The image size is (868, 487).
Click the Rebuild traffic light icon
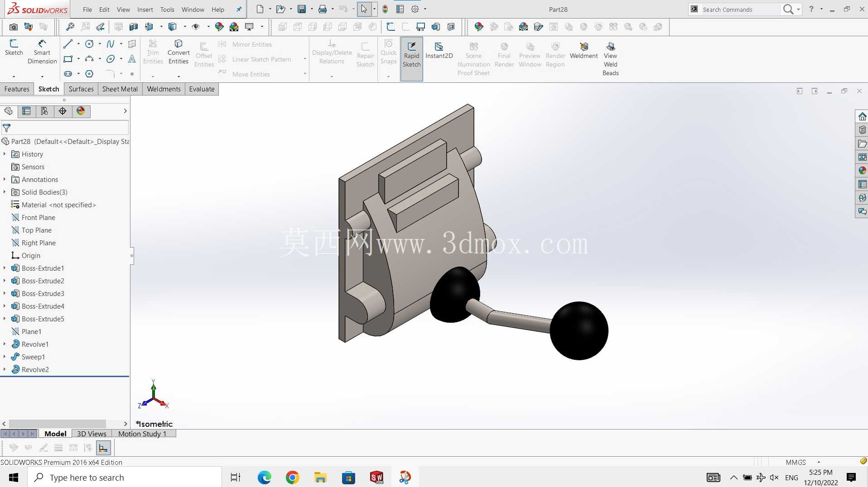[385, 9]
